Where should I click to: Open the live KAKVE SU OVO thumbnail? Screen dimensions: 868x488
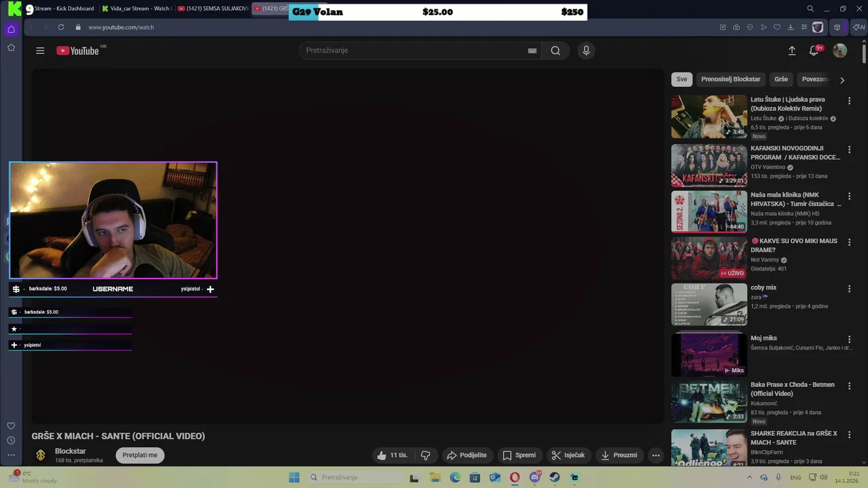pyautogui.click(x=709, y=258)
